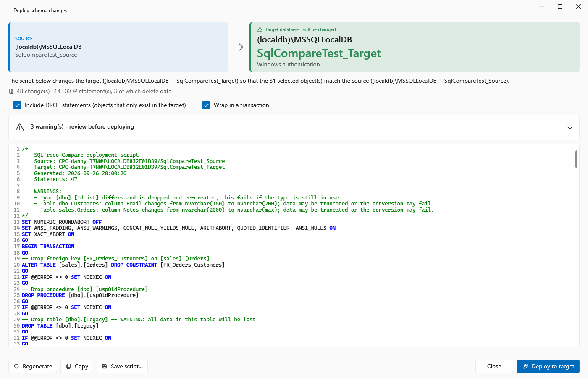The width and height of the screenshot is (588, 378).
Task: Click line 'DROP PROCEDURE [dbo].[uspOldProcedure]'
Action: tap(80, 295)
